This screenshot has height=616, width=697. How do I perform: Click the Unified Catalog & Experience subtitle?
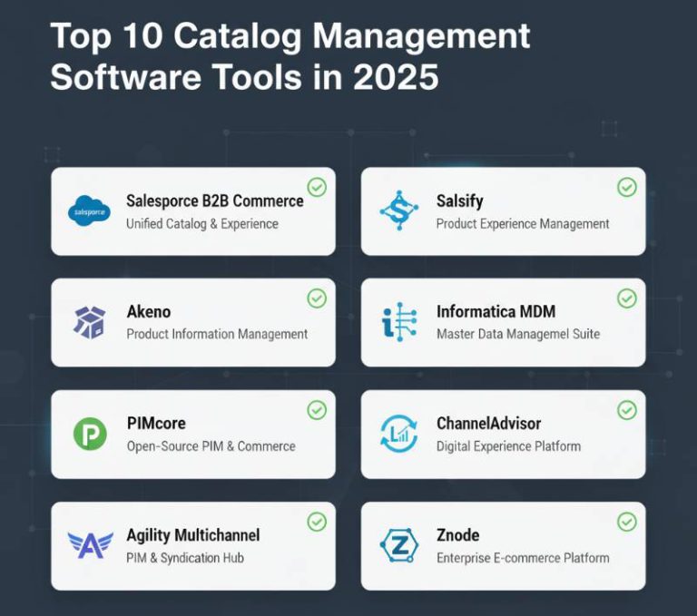pyautogui.click(x=202, y=224)
